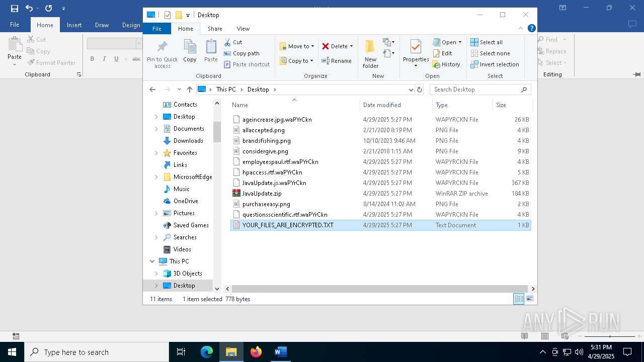Open Microsoft Edge from taskbar
The image size is (644, 362).
coord(207,352)
